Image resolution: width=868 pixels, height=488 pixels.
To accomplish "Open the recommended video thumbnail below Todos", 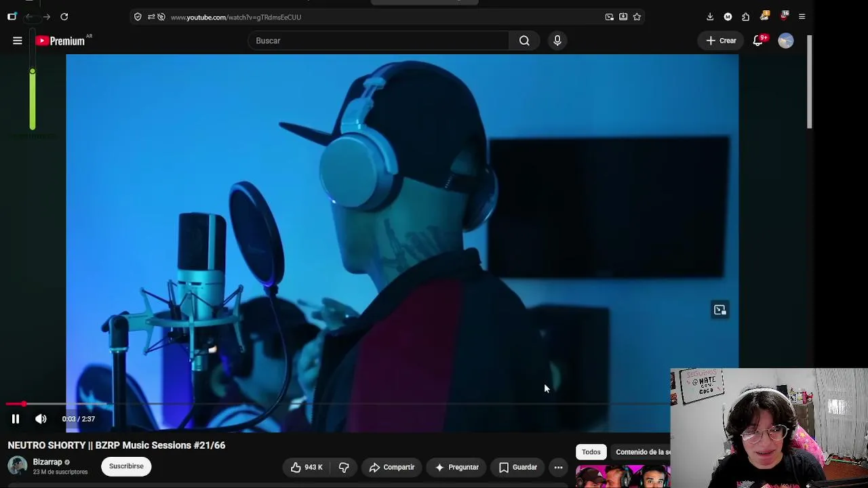I will [x=623, y=476].
